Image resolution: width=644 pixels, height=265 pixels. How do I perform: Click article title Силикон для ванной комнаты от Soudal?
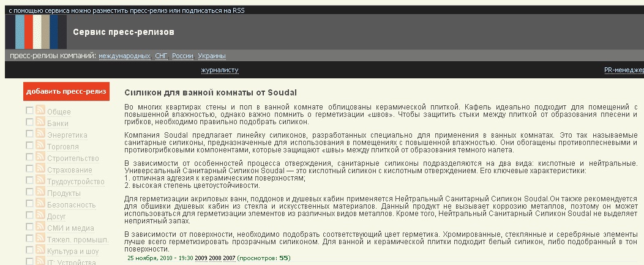click(x=211, y=92)
